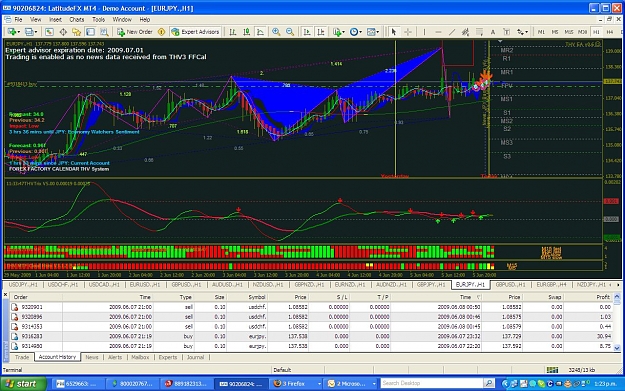The height and width of the screenshot is (391, 625).
Task: Click the order icon in row 9320901
Action: point(14,307)
